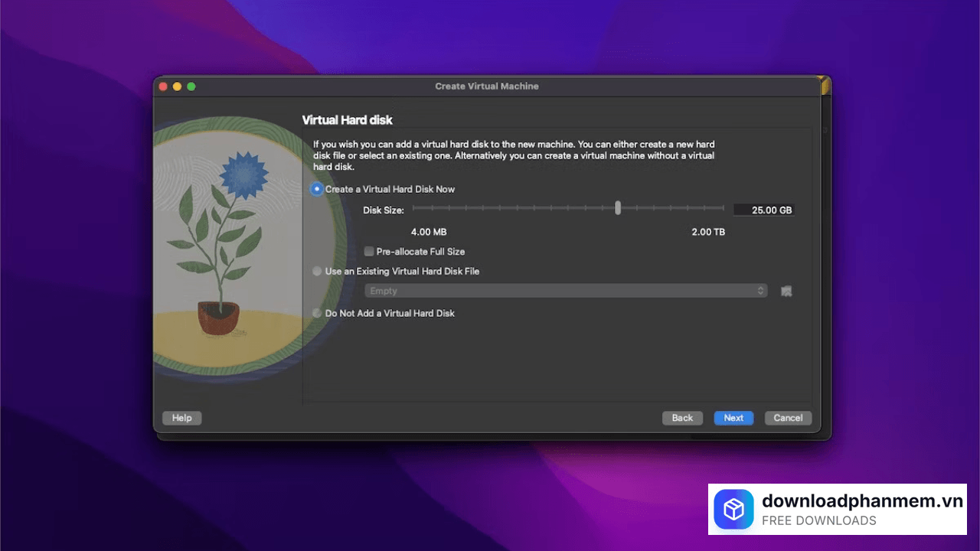Click Back to return to previous step
Viewport: 980px width, 551px height.
(x=681, y=418)
